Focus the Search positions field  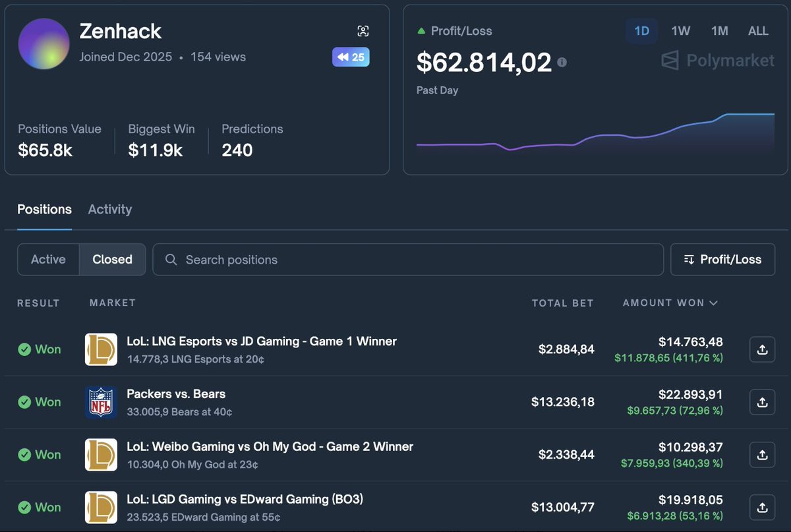click(x=408, y=259)
